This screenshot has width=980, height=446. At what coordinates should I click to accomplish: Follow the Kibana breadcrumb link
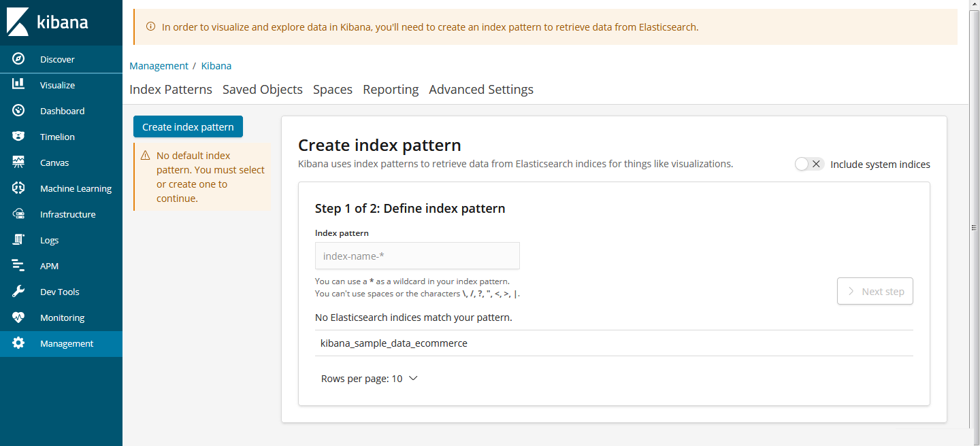pos(216,66)
